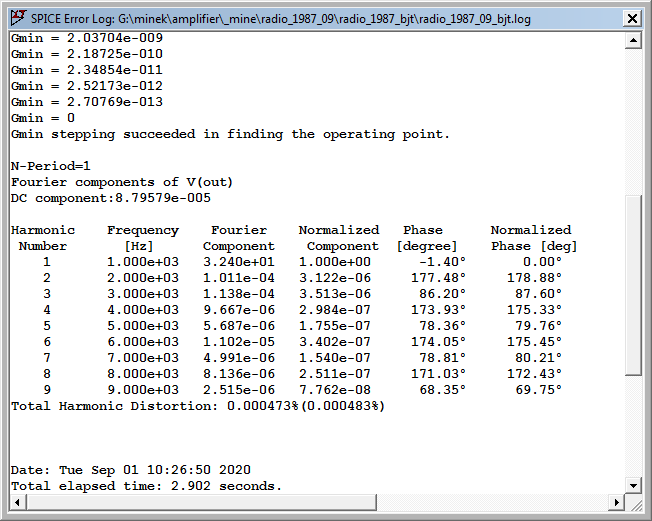The width and height of the screenshot is (652, 521).
Task: Click the horizontal scrollbar right arrow
Action: [x=617, y=502]
